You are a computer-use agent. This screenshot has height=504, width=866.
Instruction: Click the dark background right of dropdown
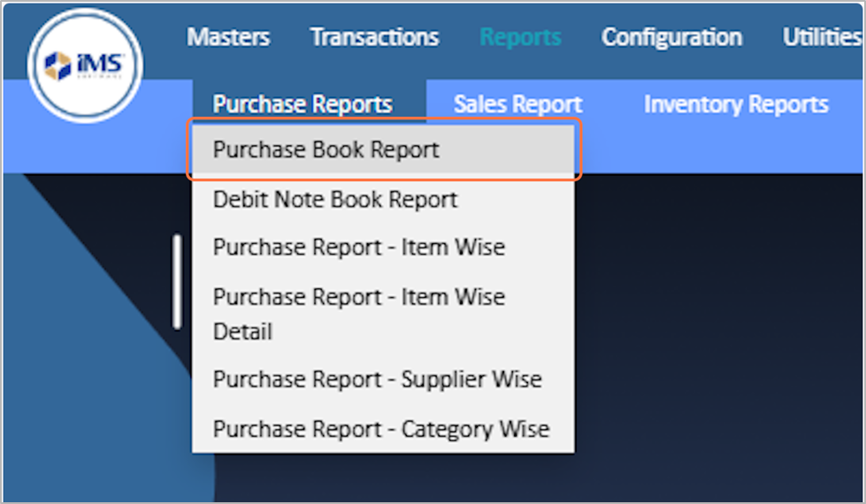click(x=717, y=336)
